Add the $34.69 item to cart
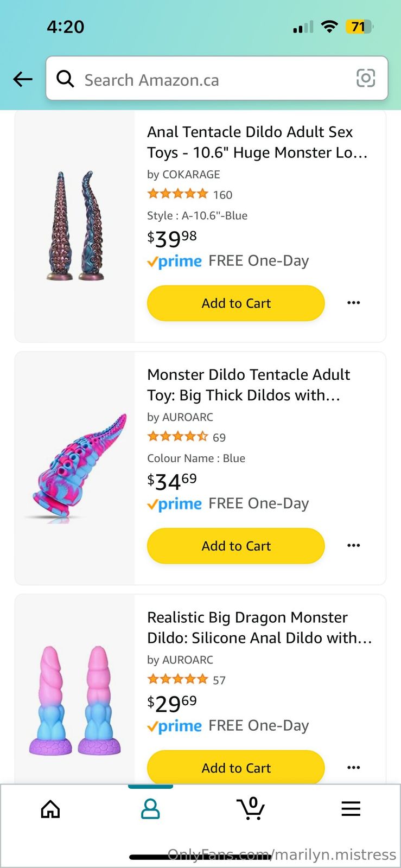The image size is (401, 868). tap(235, 546)
